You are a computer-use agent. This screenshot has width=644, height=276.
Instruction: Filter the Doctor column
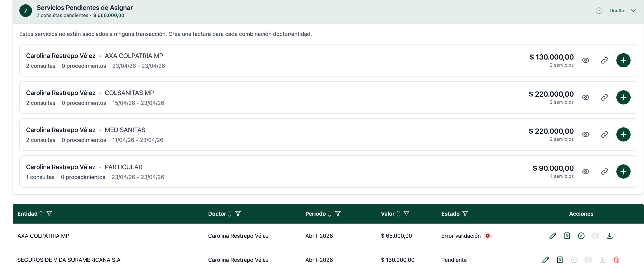pos(238,214)
